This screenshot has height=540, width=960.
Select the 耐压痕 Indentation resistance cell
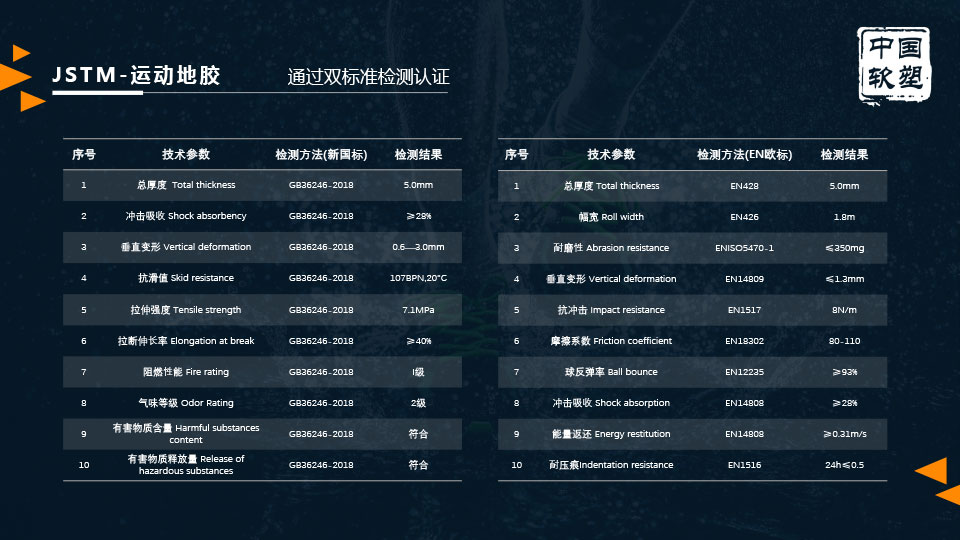tap(611, 465)
